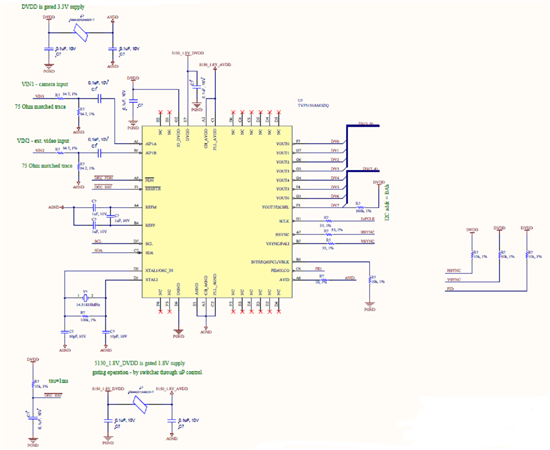Click the 'gating operation - by switcher' note

tap(147, 372)
